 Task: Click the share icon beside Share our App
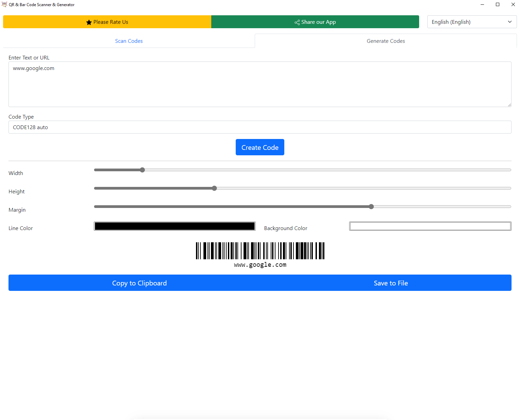[297, 22]
